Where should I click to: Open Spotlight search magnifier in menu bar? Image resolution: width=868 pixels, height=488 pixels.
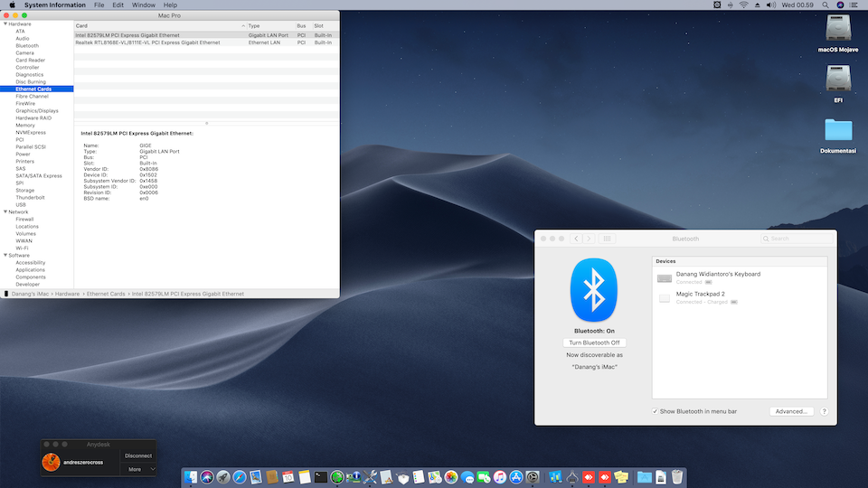(825, 5)
